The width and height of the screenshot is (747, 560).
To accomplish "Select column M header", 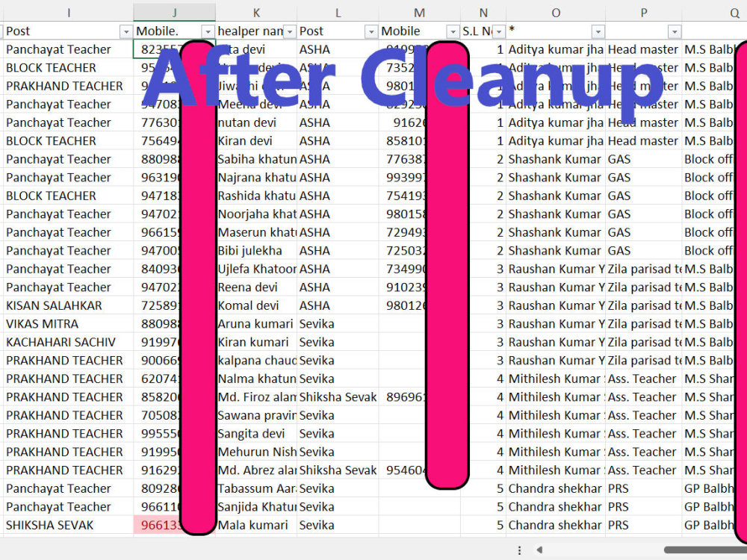I will 419,13.
